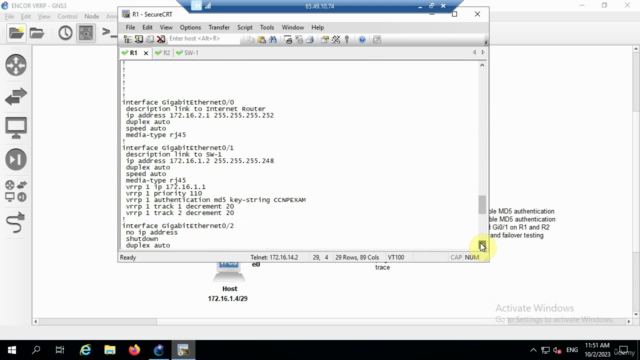Open Session Manager in SecureCRT toolbar
Viewport: 640px width, 360px height.
click(x=128, y=39)
